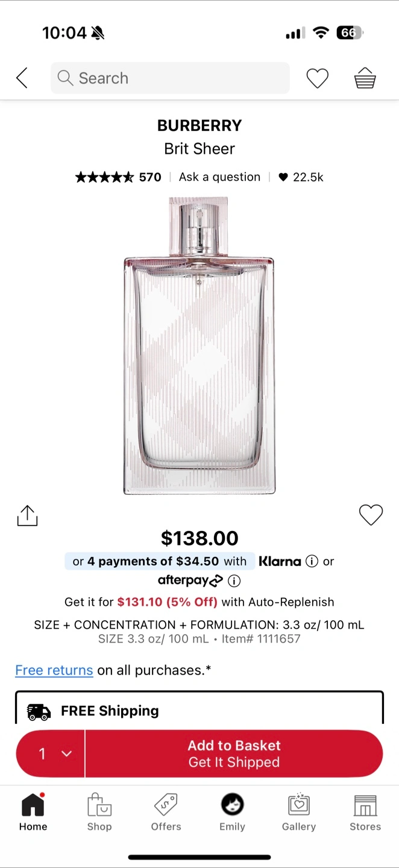Open the Afterpay info icon

(x=234, y=581)
